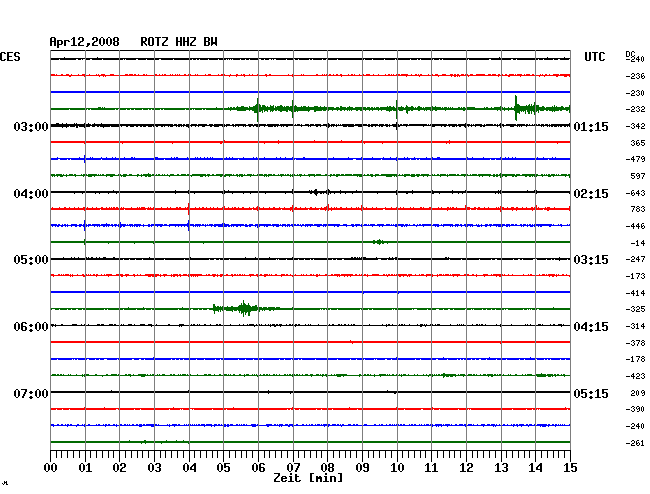This screenshot has height=494, width=650.
Task: Click the green seismic burst in the -325 trace
Action: pyautogui.click(x=245, y=309)
